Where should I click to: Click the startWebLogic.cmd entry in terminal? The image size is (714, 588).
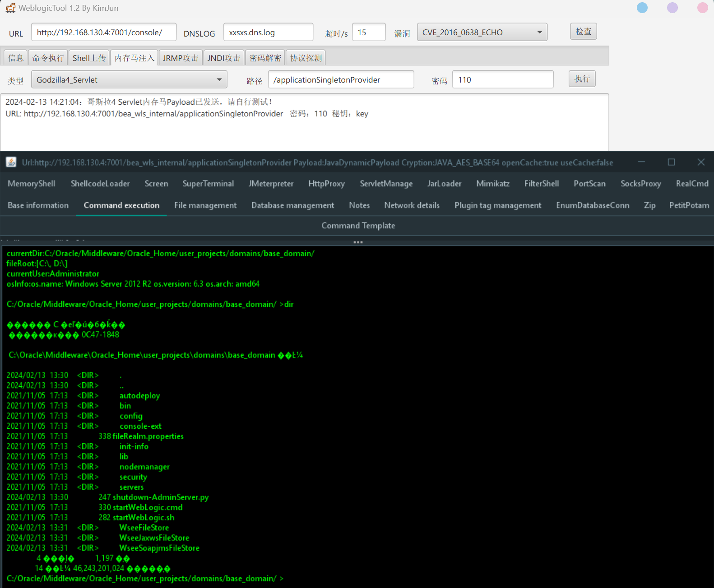coord(148,507)
